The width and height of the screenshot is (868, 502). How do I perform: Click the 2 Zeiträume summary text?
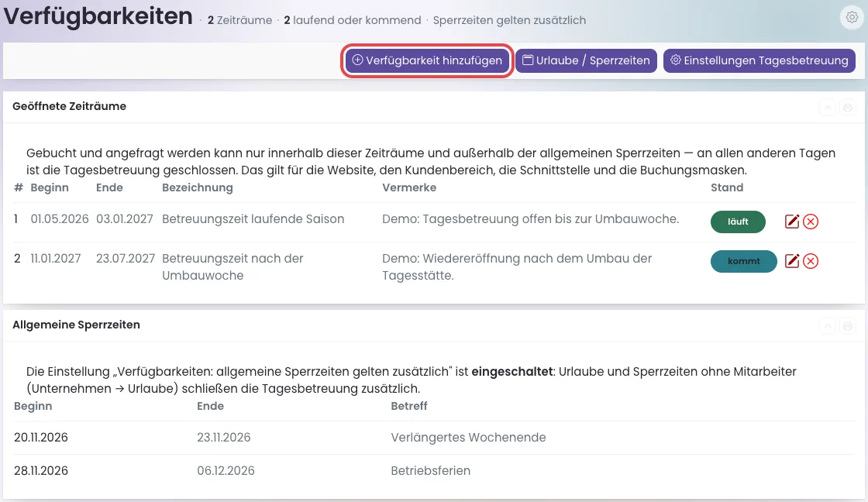pyautogui.click(x=239, y=20)
